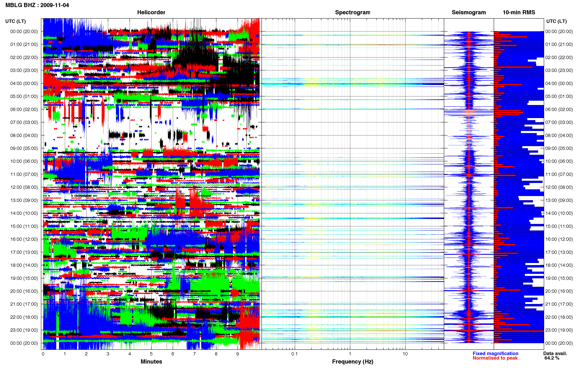Image resolution: width=588 pixels, height=368 pixels.
Task: Click 'UTC (LT)' header on the left axis
Action: coord(15,21)
